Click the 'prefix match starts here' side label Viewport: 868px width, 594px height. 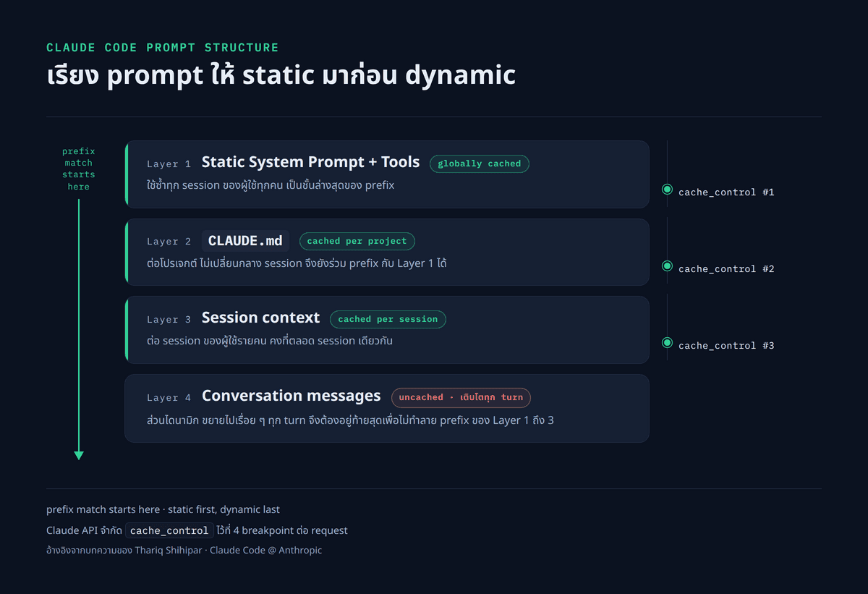[x=78, y=169]
